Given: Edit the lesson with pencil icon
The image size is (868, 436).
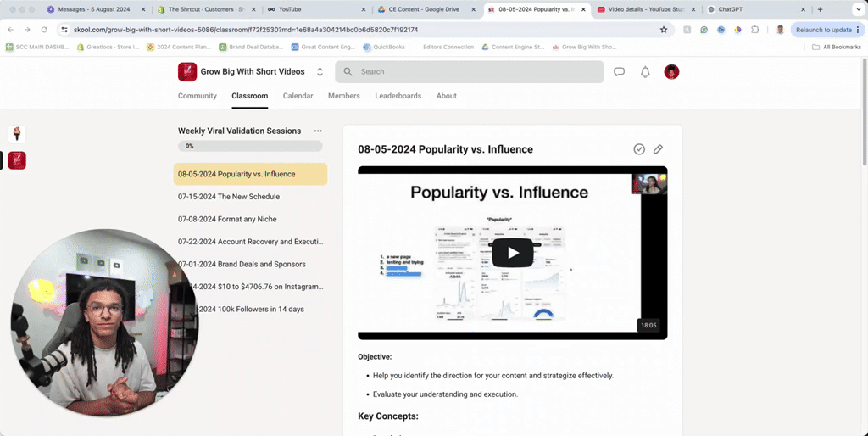Looking at the screenshot, I should point(658,149).
